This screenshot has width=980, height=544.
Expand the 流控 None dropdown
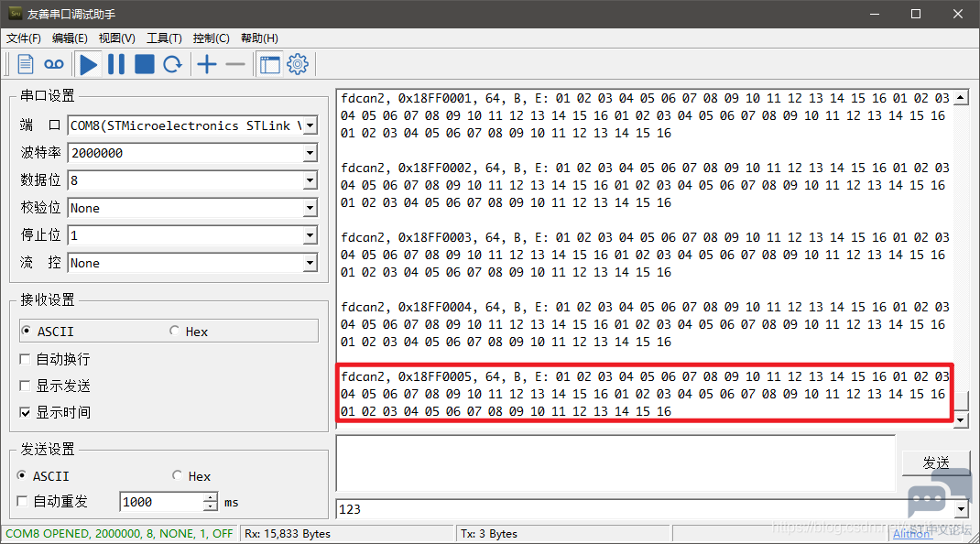coord(310,263)
